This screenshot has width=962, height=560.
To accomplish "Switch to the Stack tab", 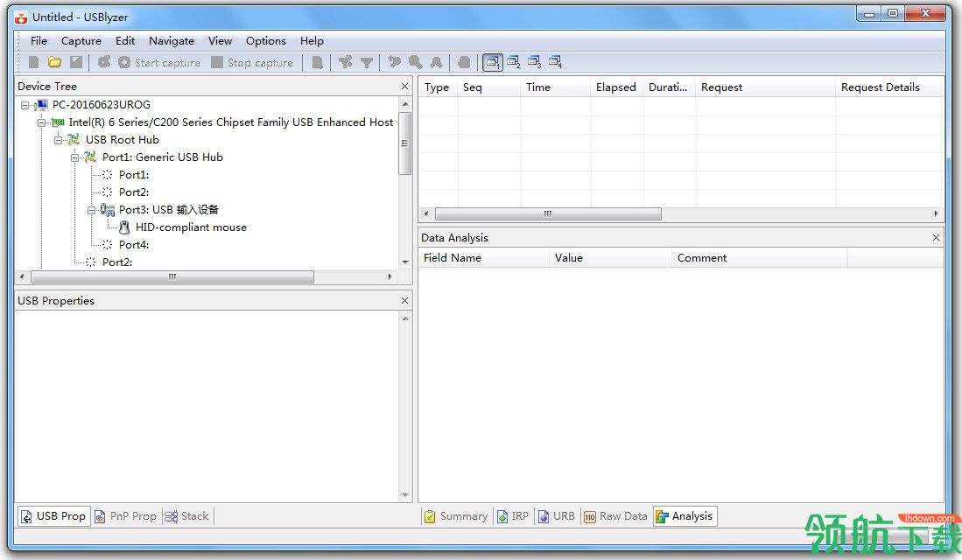I will 187,516.
